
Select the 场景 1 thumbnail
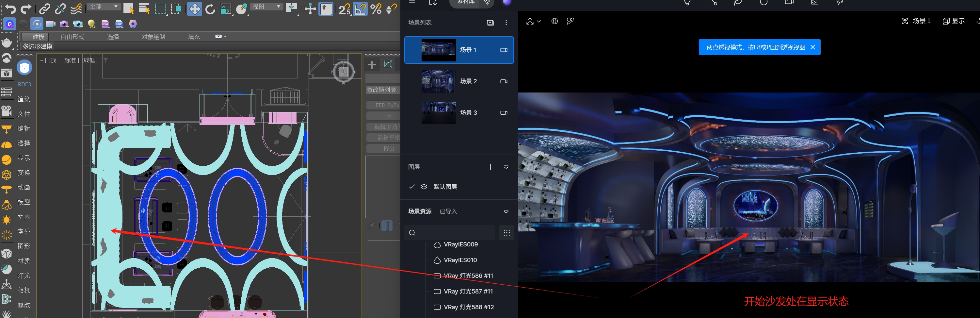(438, 50)
